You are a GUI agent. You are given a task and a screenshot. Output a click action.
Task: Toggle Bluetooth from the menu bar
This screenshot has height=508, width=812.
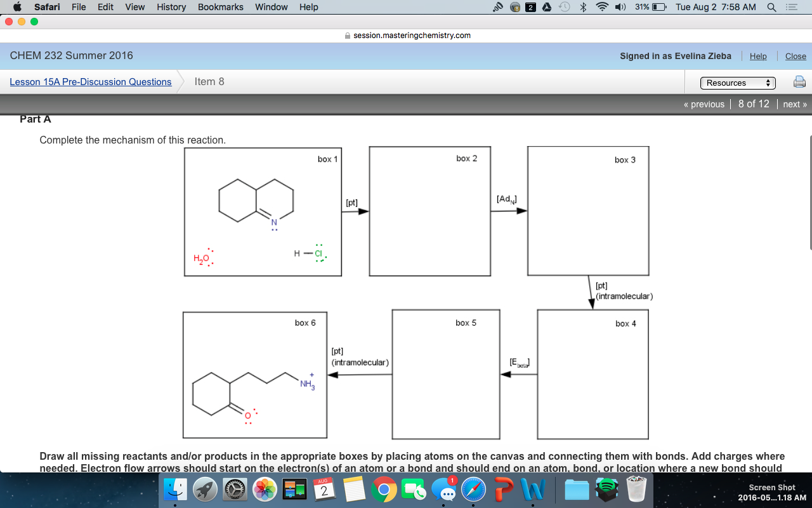pos(582,7)
